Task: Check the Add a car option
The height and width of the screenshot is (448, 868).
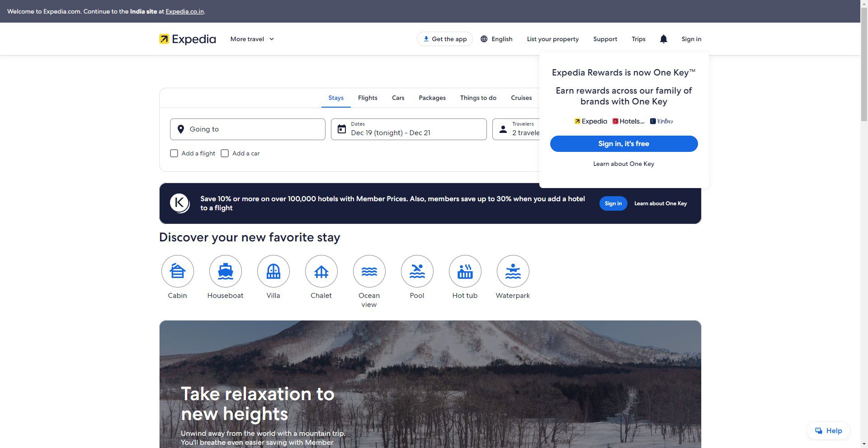Action: [225, 153]
